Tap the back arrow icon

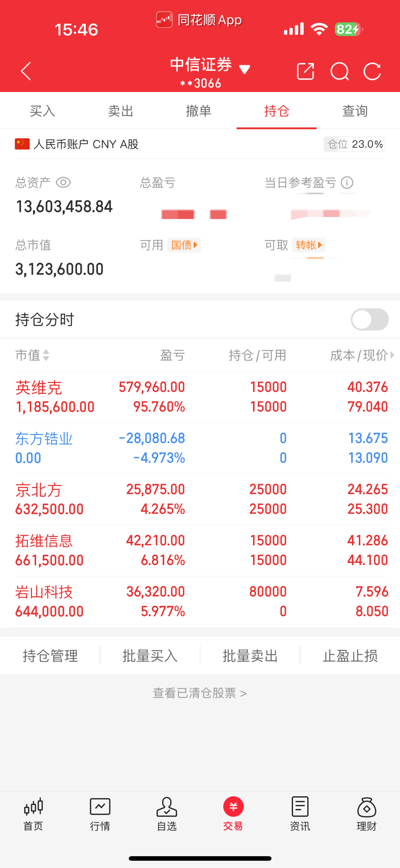pos(26,71)
